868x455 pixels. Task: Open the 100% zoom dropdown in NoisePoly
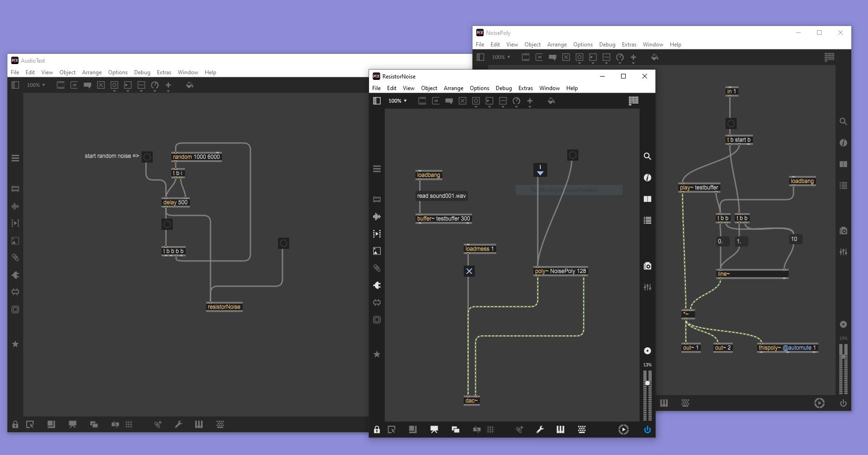pyautogui.click(x=501, y=57)
